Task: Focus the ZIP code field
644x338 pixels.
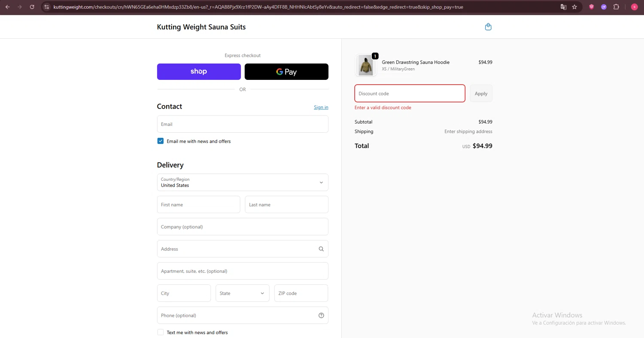Action: pyautogui.click(x=301, y=293)
